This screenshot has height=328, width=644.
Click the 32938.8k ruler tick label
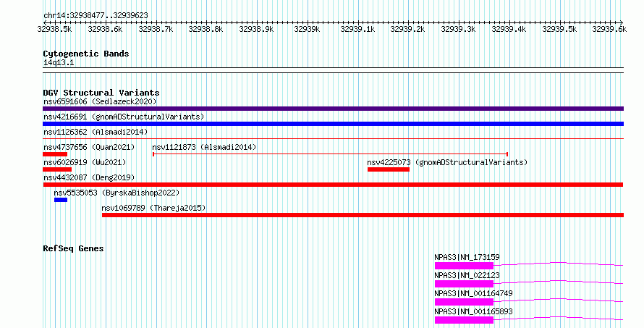coord(206,30)
